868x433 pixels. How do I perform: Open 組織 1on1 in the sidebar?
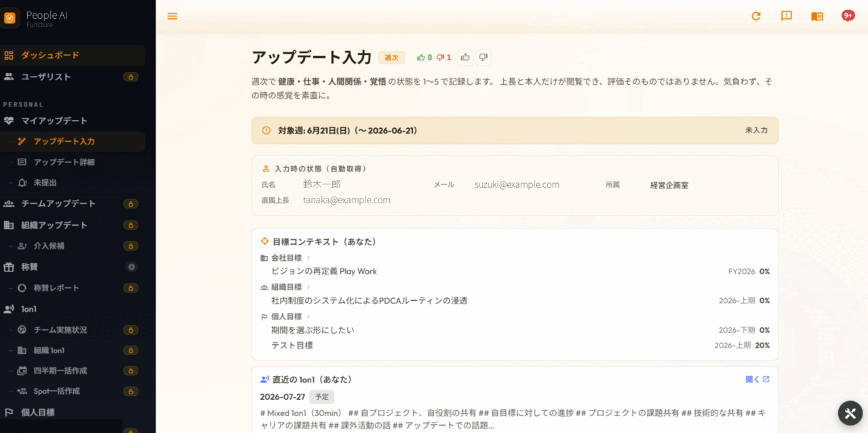[73, 350]
